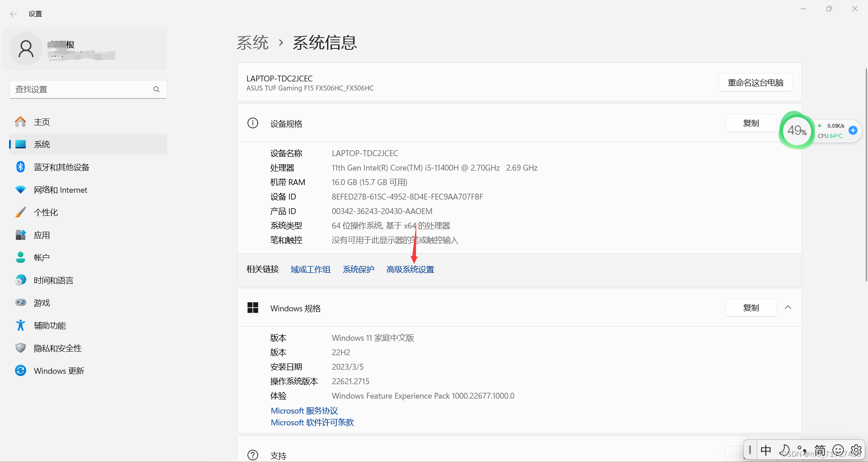Open Windows 更新 page
Image resolution: width=868 pixels, height=462 pixels.
coord(88,371)
